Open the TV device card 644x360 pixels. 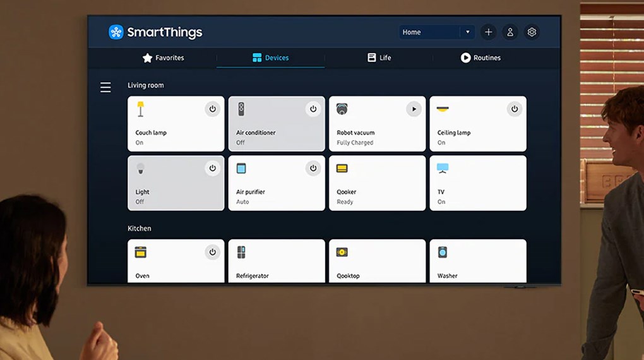tap(477, 183)
